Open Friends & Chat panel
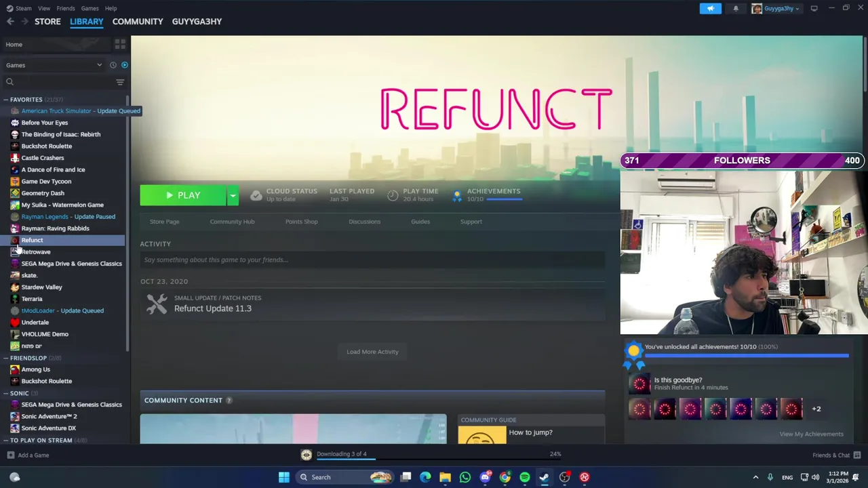Screen dimensions: 868x488 835,455
